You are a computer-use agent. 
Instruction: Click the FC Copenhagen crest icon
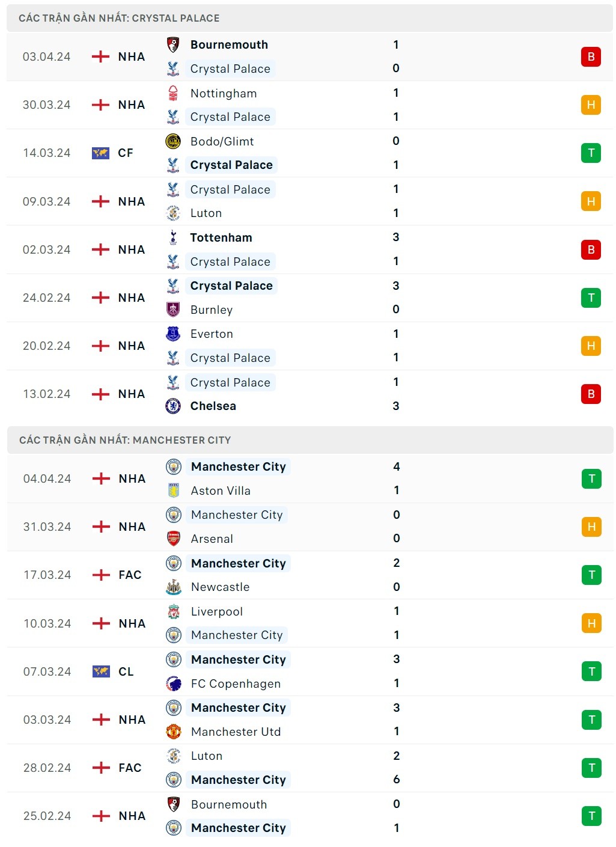point(174,683)
